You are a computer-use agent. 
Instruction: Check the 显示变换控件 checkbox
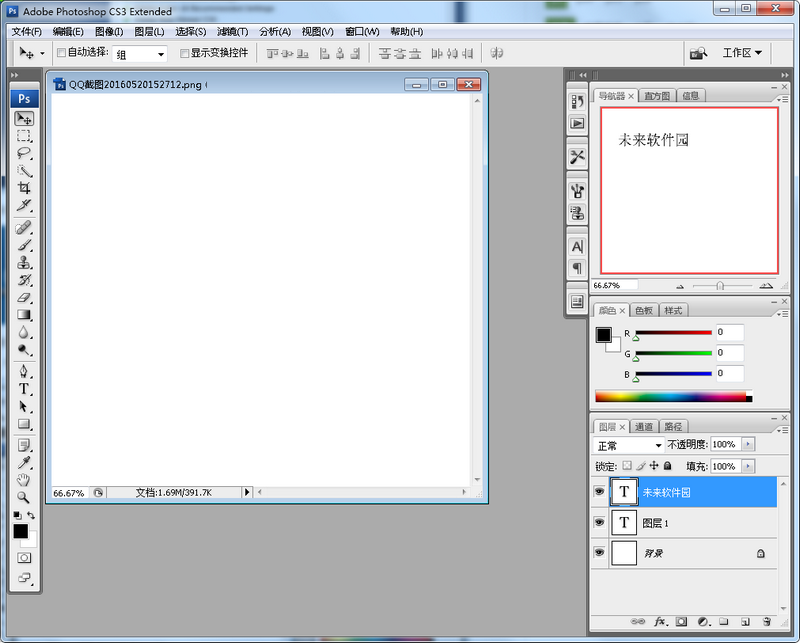(x=183, y=53)
